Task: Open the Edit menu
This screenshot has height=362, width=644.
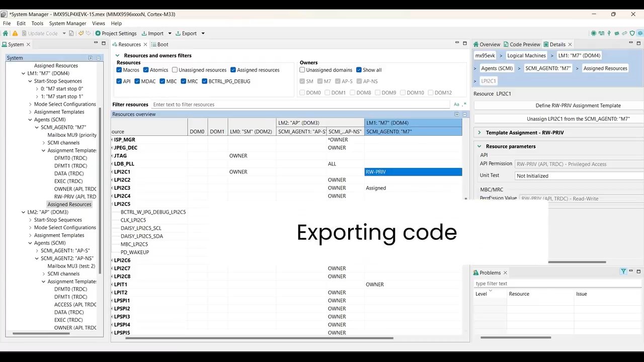Action: coord(21,23)
